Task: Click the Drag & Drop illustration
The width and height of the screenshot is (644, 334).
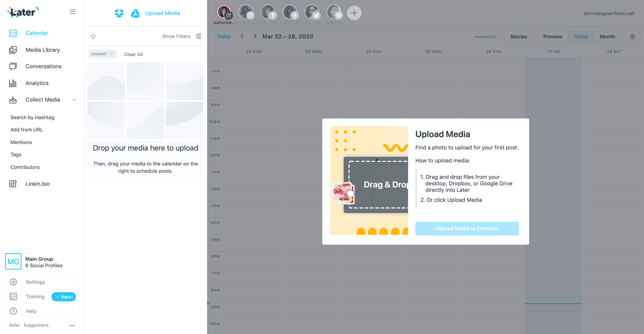Action: 369,180
